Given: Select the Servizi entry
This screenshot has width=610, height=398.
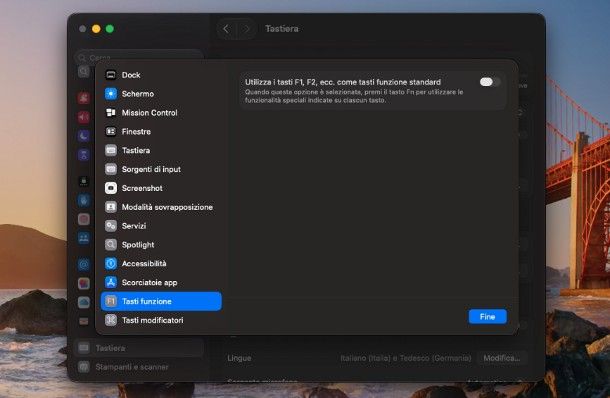Looking at the screenshot, I should click(x=161, y=226).
